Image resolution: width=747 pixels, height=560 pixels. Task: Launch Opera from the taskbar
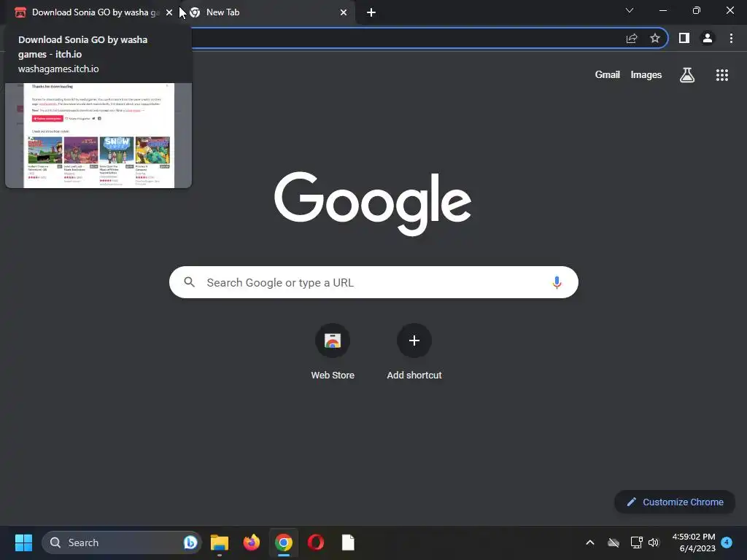[x=315, y=542]
